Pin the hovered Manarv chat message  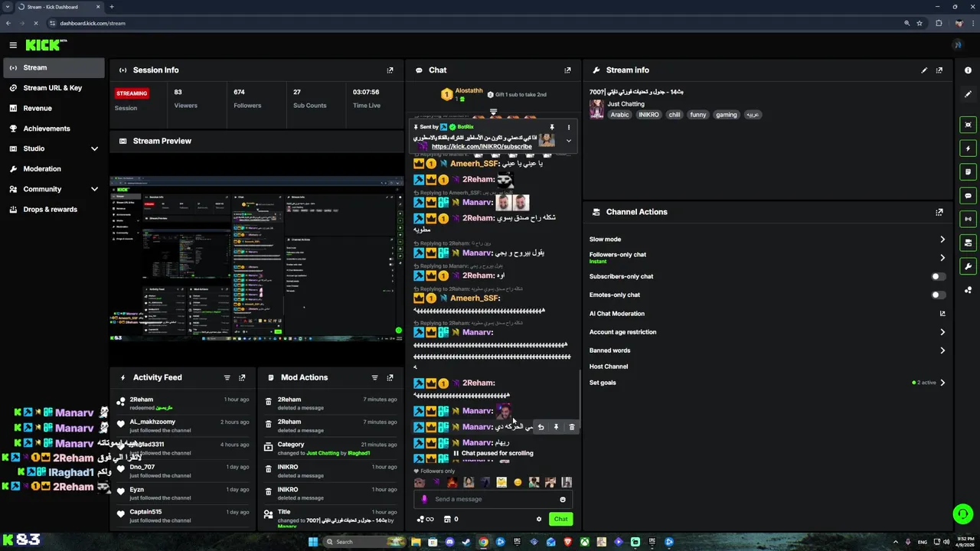point(556,427)
